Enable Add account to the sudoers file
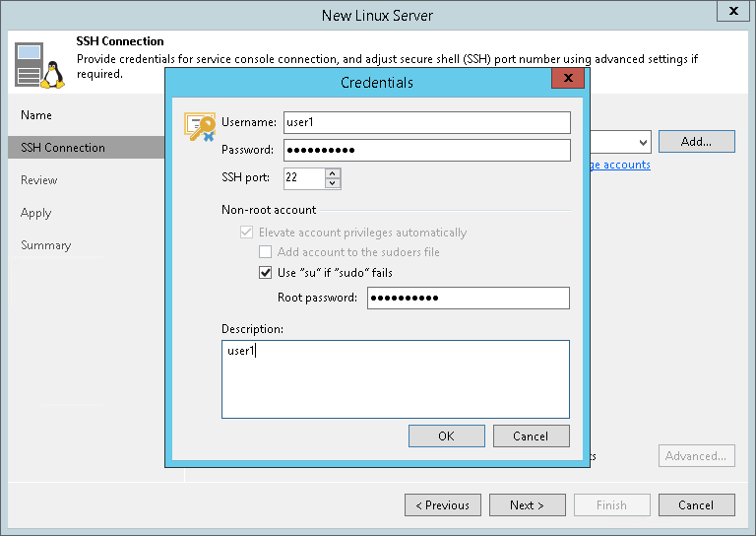The width and height of the screenshot is (756, 536). (x=265, y=252)
